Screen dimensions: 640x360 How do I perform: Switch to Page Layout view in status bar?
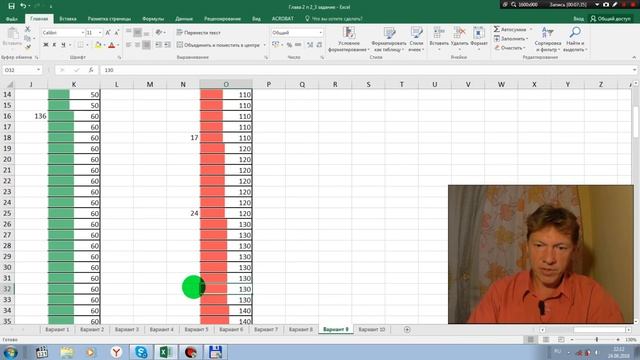click(546, 340)
